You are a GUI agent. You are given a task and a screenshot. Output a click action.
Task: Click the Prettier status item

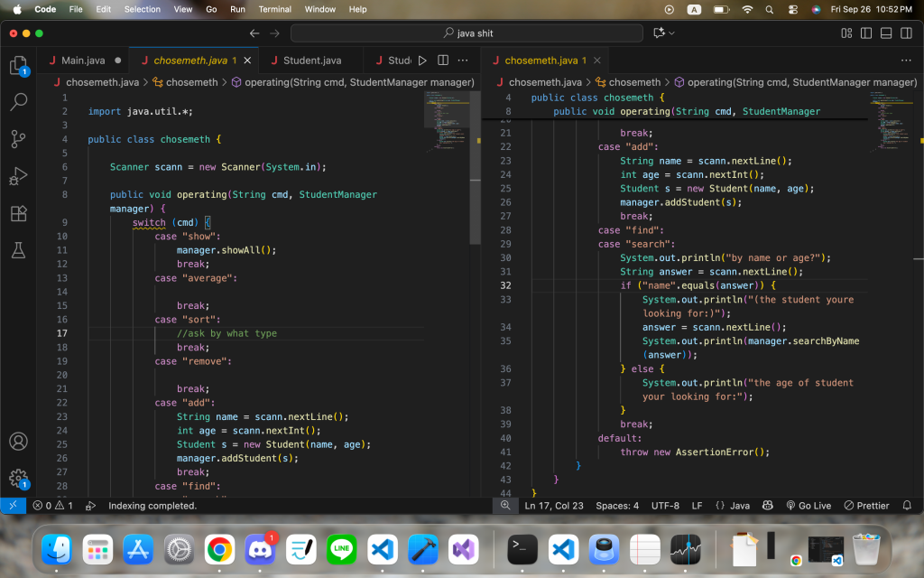tap(866, 506)
